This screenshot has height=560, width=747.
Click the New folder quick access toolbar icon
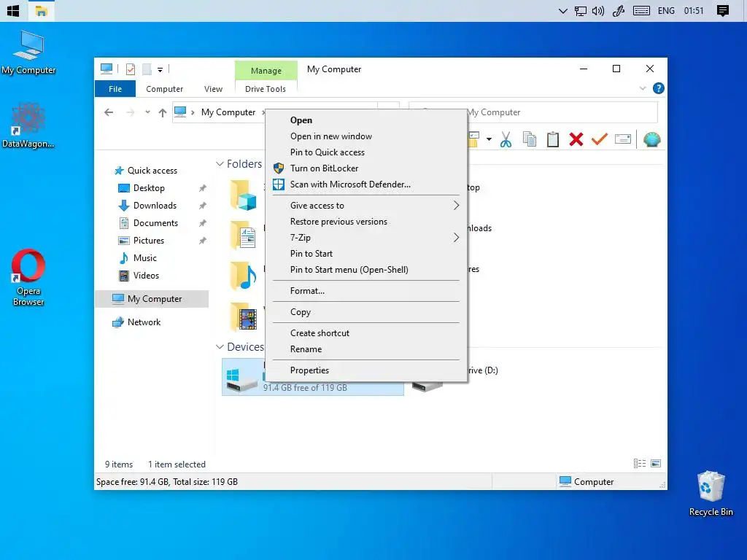[x=147, y=69]
